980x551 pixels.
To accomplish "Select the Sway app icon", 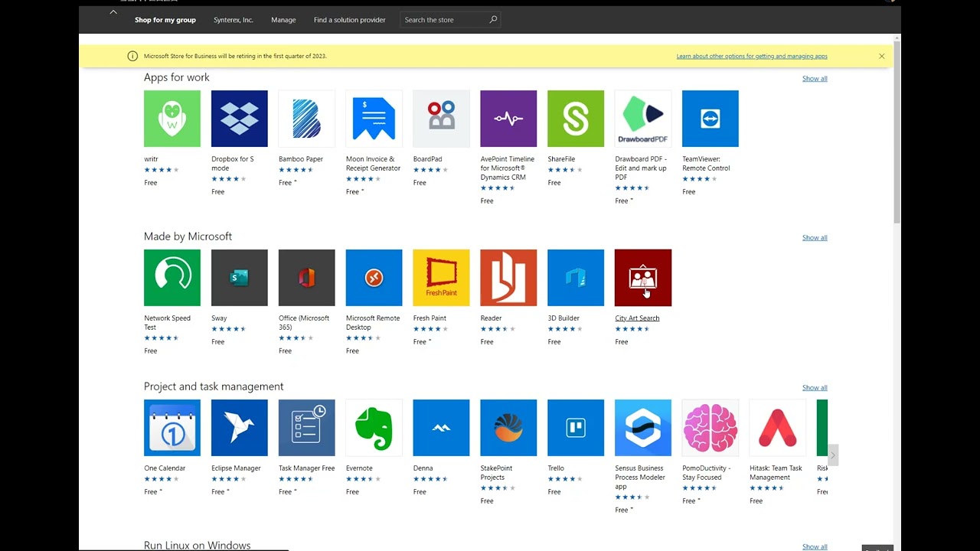I will point(240,278).
